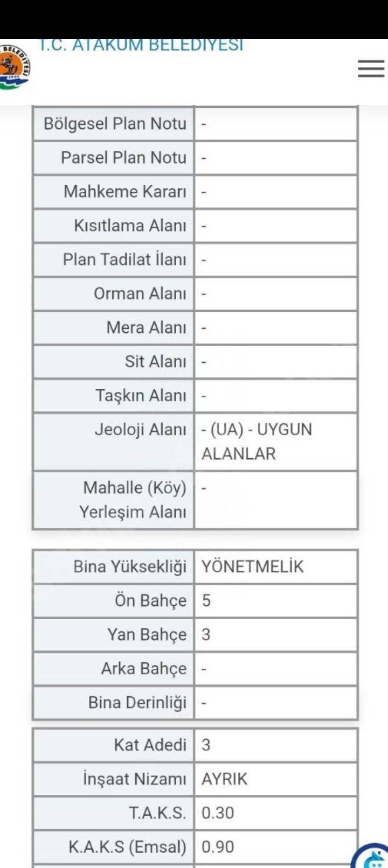The image size is (388, 868).
Task: Select the Mahkeme Kararı row
Action: [196, 192]
